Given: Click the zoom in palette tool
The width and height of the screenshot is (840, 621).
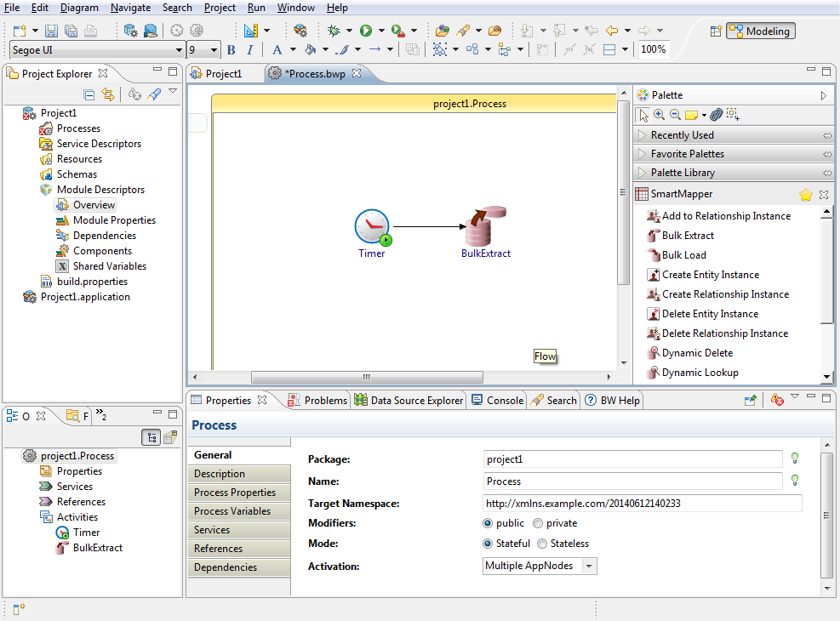Looking at the screenshot, I should (659, 115).
